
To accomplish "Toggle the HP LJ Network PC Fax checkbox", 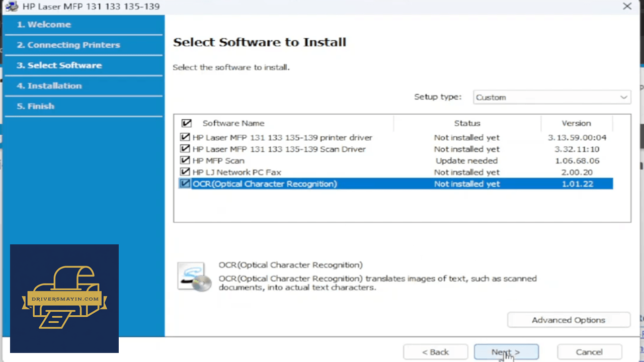I will pyautogui.click(x=185, y=172).
